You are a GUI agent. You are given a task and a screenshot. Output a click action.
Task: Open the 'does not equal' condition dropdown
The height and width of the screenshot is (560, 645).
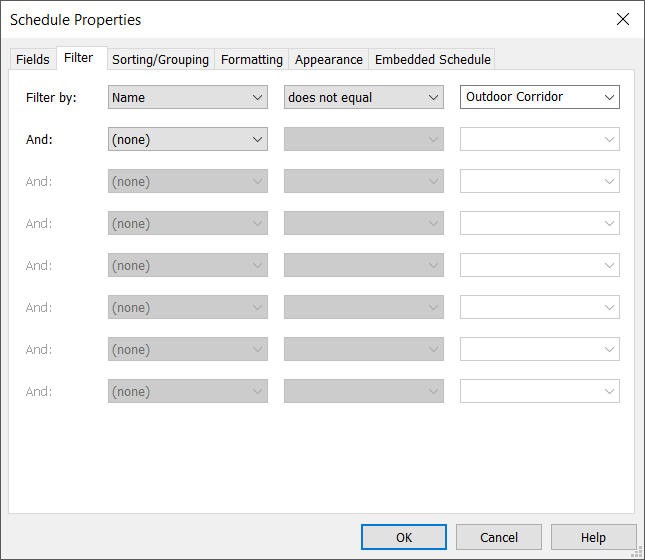point(364,98)
